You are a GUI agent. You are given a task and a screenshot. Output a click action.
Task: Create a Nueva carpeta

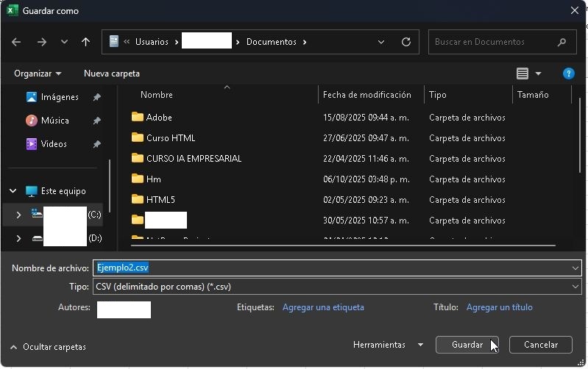click(112, 74)
